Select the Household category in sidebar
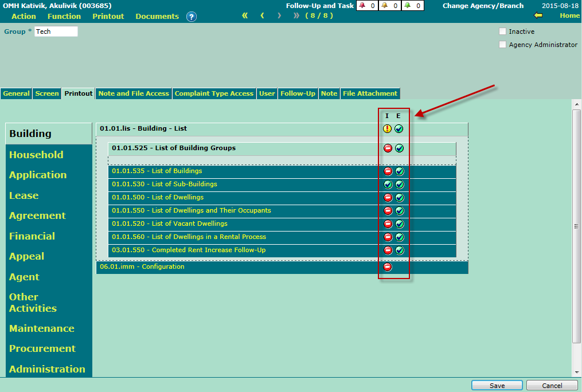The height and width of the screenshot is (392, 582). point(36,155)
